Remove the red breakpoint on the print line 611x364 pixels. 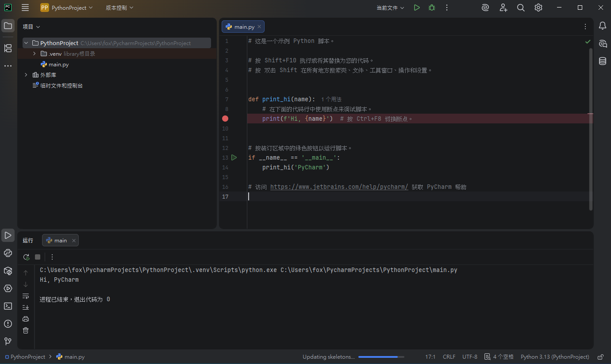click(x=225, y=119)
